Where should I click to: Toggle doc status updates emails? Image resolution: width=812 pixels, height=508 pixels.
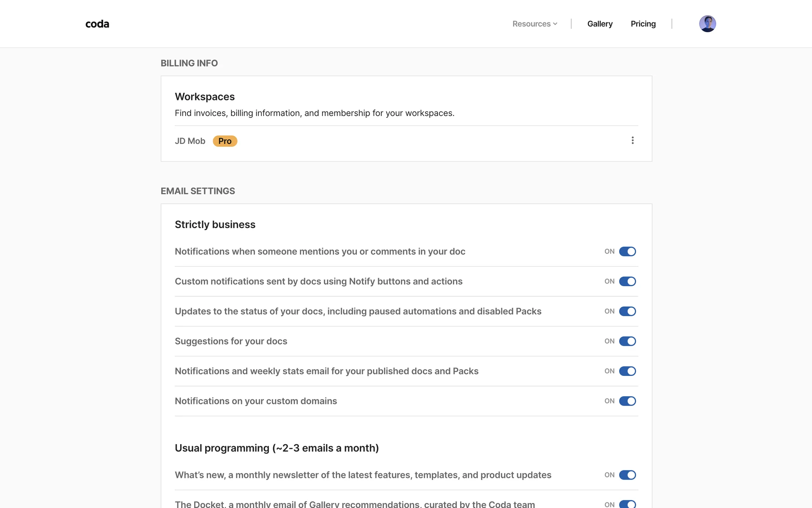[627, 312]
